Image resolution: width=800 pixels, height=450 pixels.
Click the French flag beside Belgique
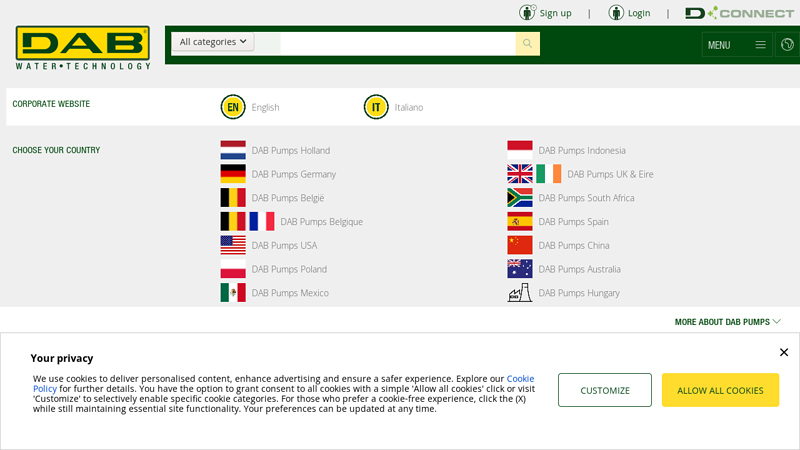(262, 221)
